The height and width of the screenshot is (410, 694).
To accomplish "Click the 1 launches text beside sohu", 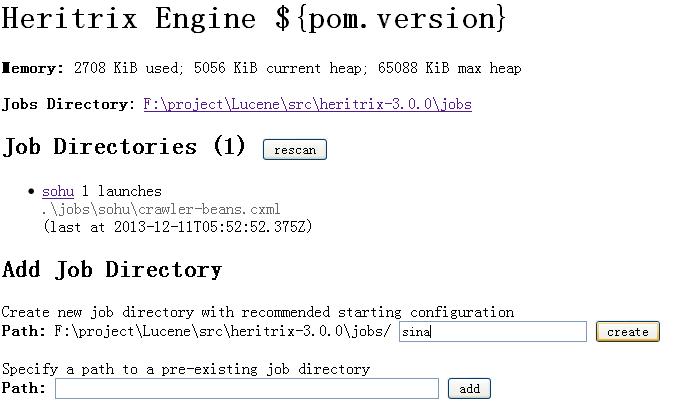I will pyautogui.click(x=121, y=191).
